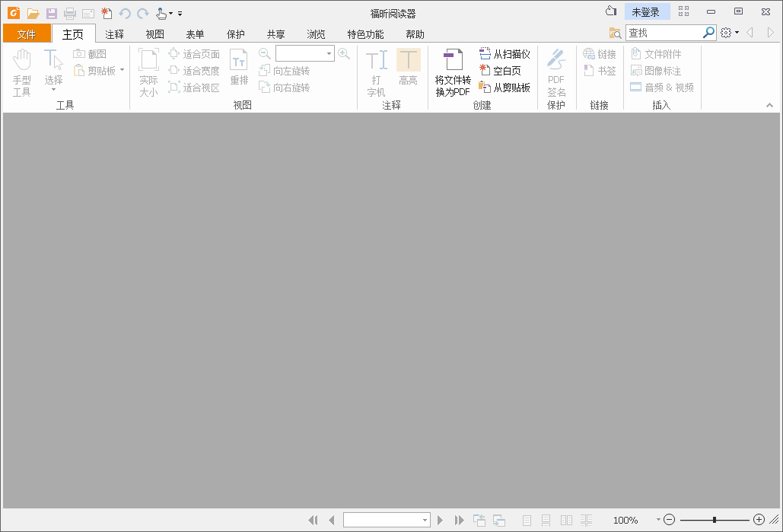The width and height of the screenshot is (783, 532).
Task: Click the PDF签名 sign button
Action: point(556,72)
